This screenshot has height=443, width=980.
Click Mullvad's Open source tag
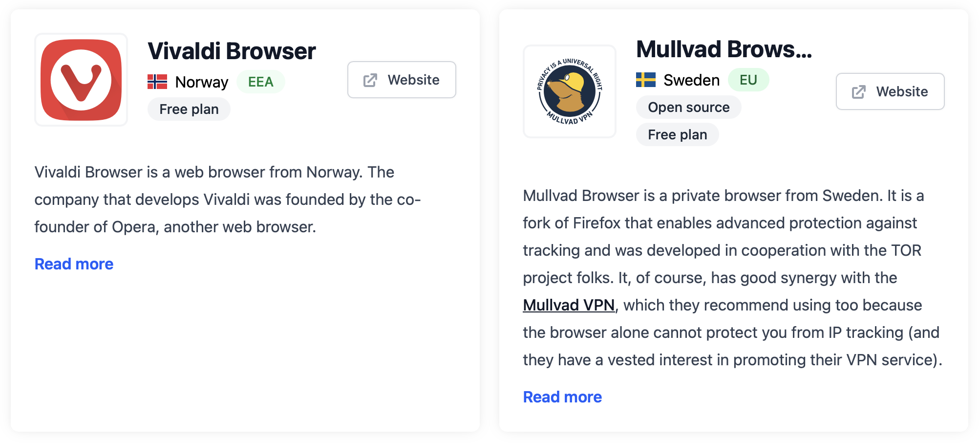688,107
